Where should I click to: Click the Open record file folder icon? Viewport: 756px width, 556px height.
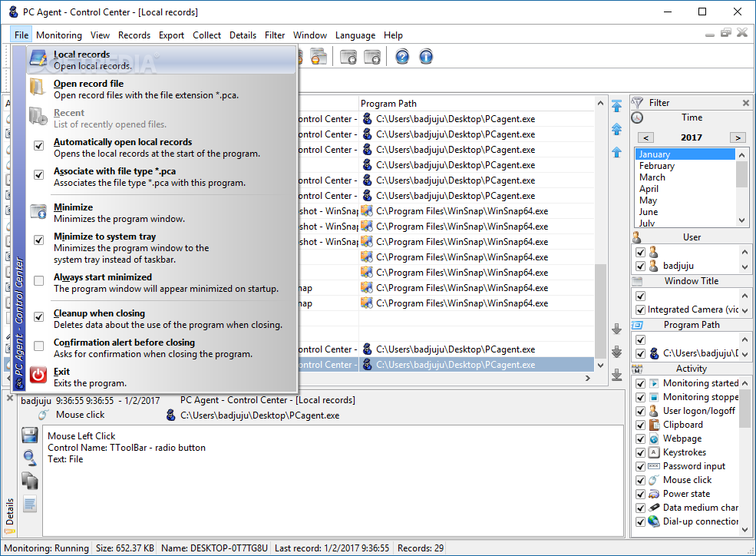click(x=37, y=88)
